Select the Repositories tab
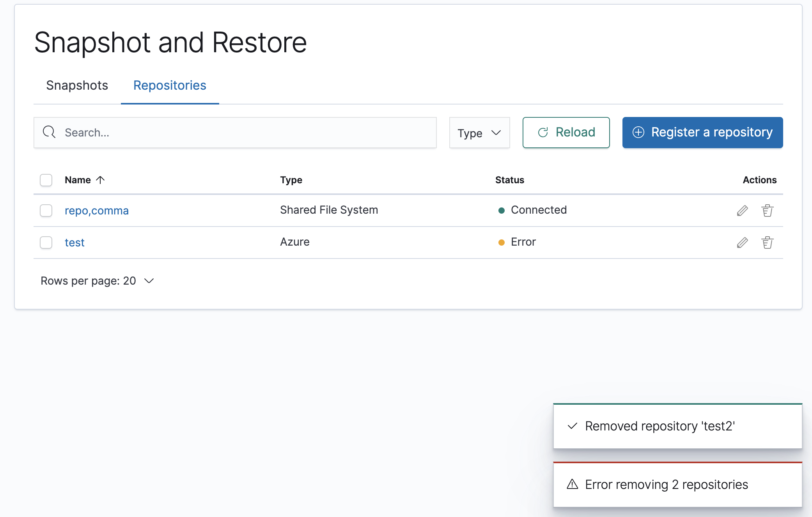This screenshot has width=812, height=517. [x=170, y=85]
